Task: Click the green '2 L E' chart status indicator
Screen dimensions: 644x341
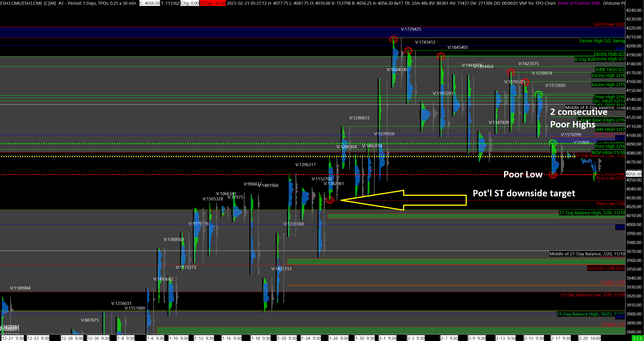Action: (x=637, y=338)
